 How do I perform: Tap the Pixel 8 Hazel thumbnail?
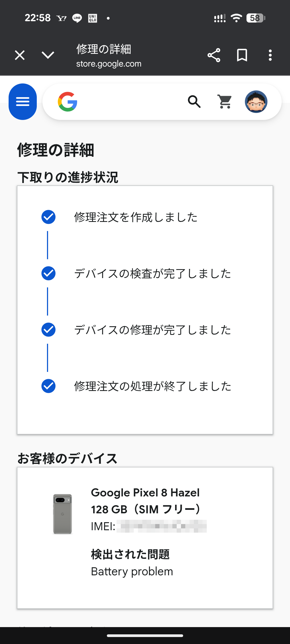pos(63,514)
